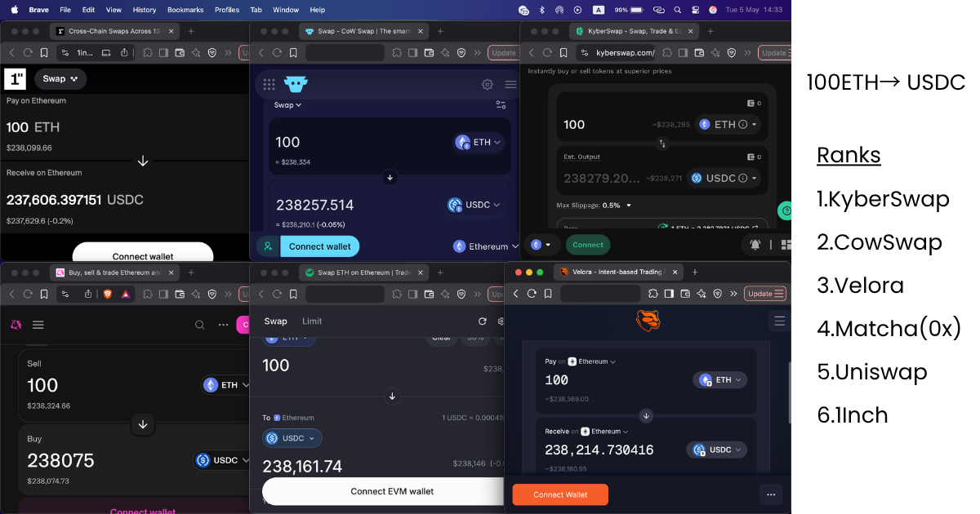The image size is (980, 514).
Task: Open the CoW Swap cow logo
Action: [295, 84]
